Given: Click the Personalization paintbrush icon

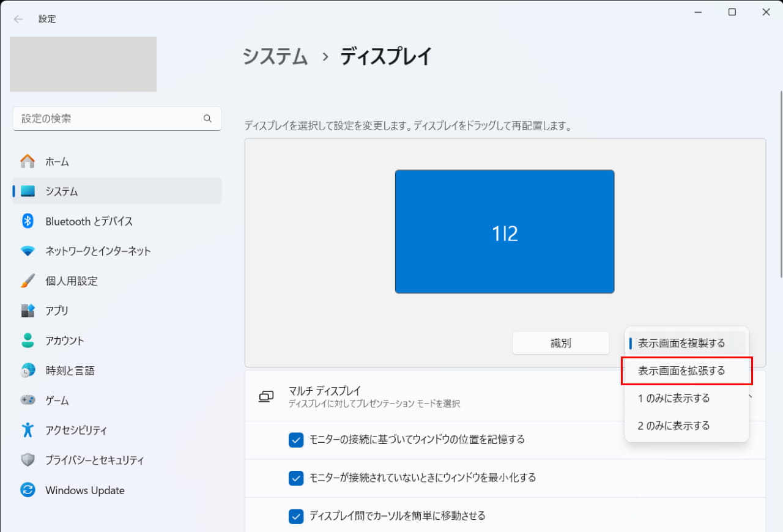Looking at the screenshot, I should [x=28, y=281].
